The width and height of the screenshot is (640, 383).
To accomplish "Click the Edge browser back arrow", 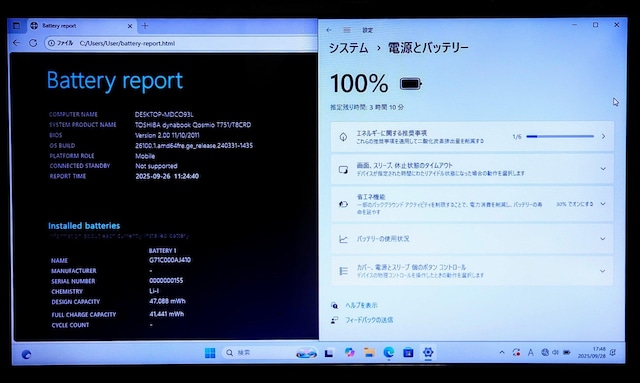I will 16,43.
